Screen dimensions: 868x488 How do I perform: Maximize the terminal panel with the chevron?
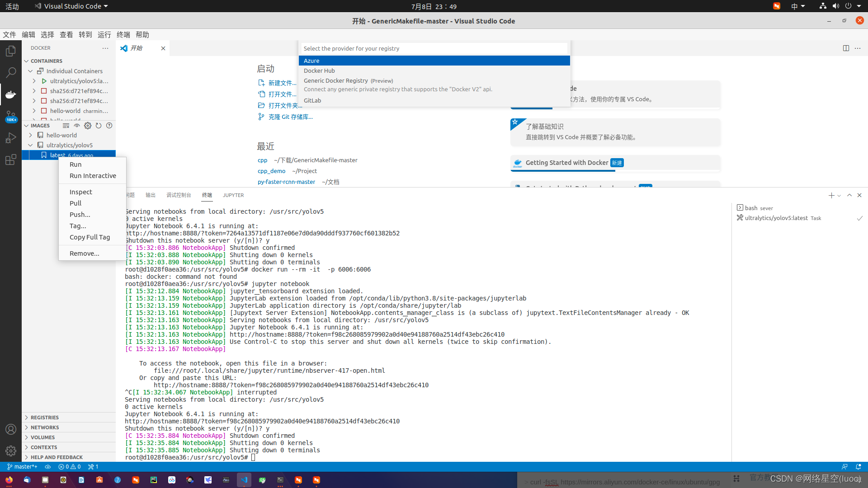pos(849,195)
